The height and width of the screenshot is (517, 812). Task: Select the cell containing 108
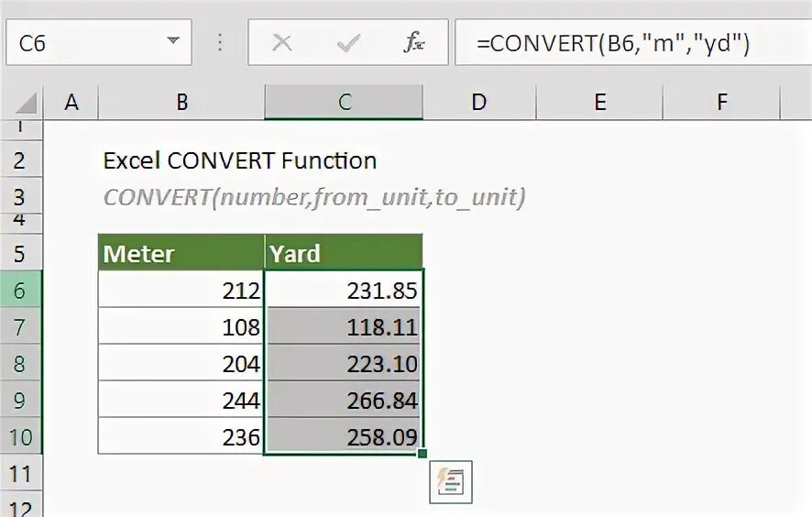(x=181, y=326)
